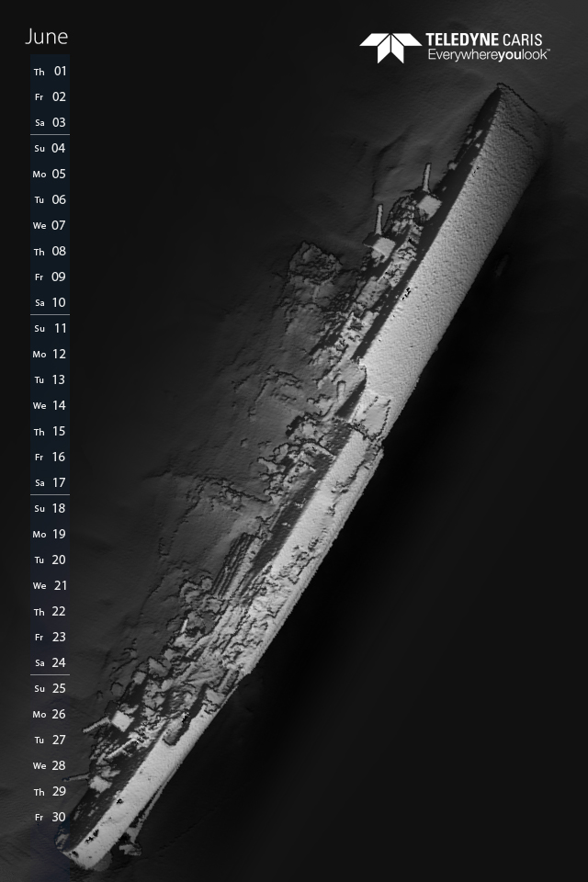Click the Everywhereyoulook tagline
Image resolution: width=588 pixels, height=882 pixels.
tap(489, 54)
